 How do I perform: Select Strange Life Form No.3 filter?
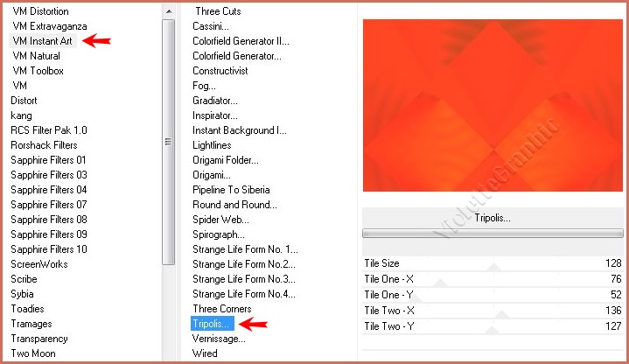point(244,279)
